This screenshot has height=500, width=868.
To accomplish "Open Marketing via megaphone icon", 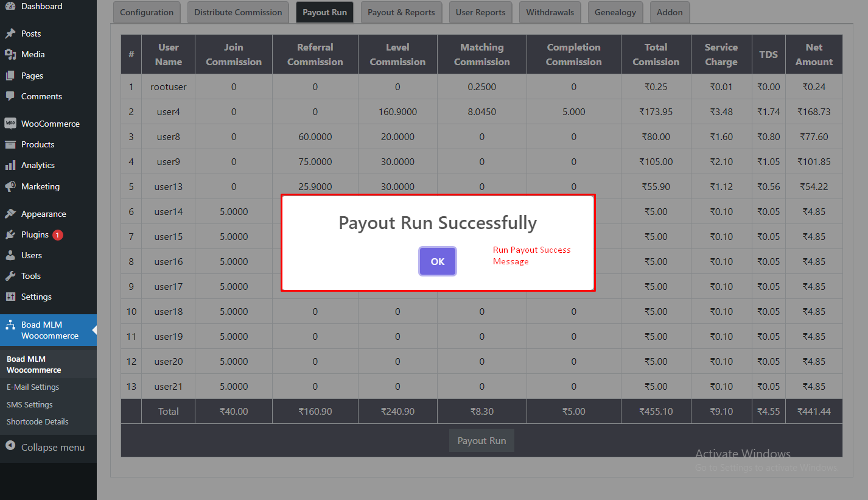I will coord(12,186).
